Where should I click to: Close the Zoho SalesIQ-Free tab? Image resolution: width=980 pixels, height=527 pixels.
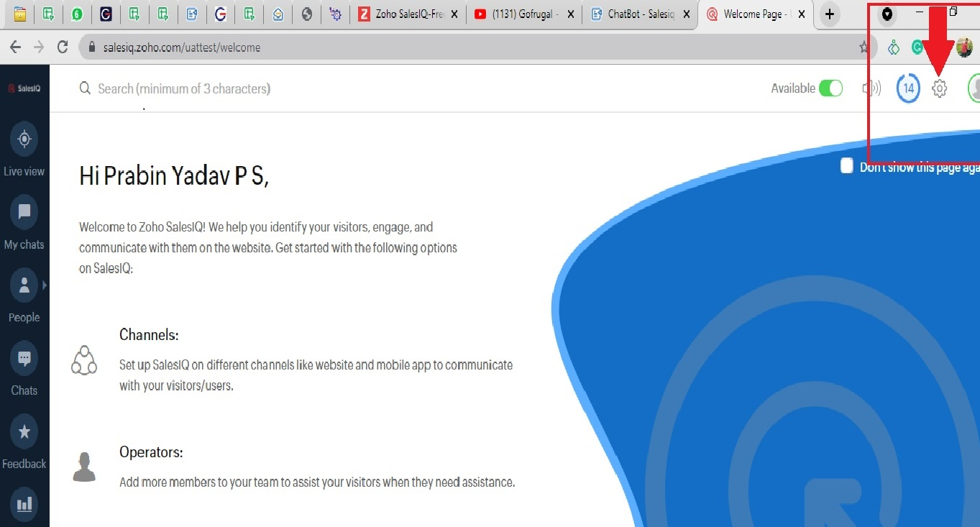(x=454, y=14)
